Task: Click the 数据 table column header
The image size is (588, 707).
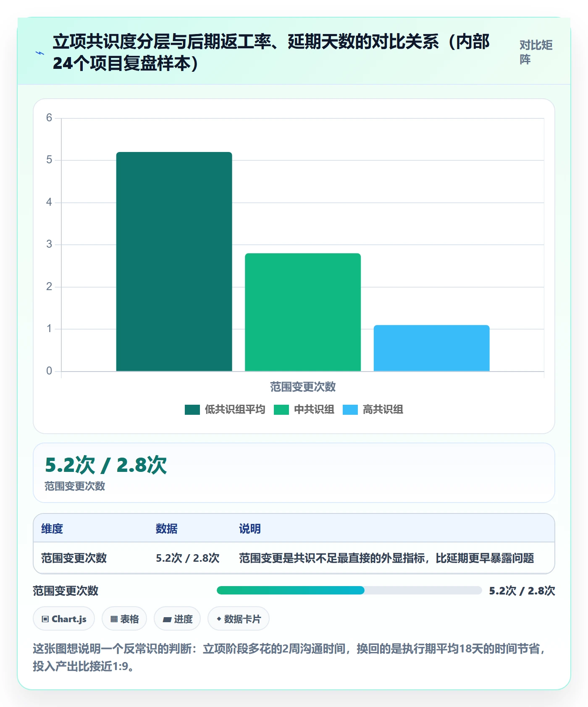Action: [166, 529]
